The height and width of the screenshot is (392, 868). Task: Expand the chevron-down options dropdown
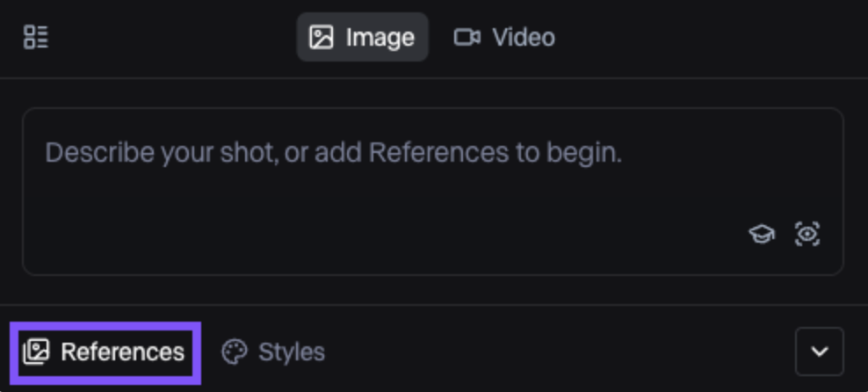[x=820, y=352]
